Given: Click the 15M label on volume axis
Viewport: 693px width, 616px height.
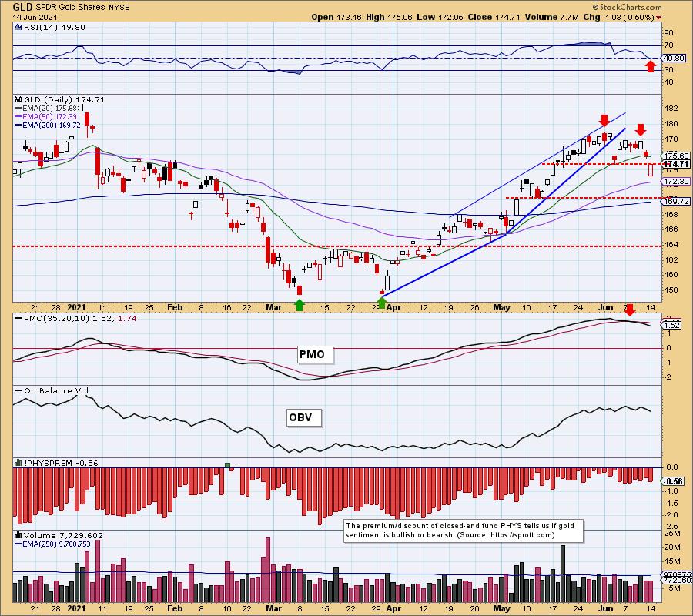Looking at the screenshot, I should click(672, 561).
